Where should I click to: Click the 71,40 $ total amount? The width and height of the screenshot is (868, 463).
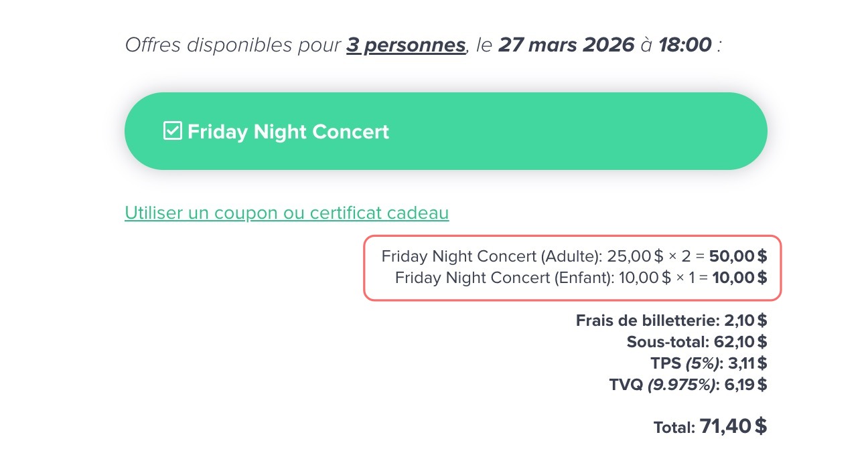click(x=733, y=426)
